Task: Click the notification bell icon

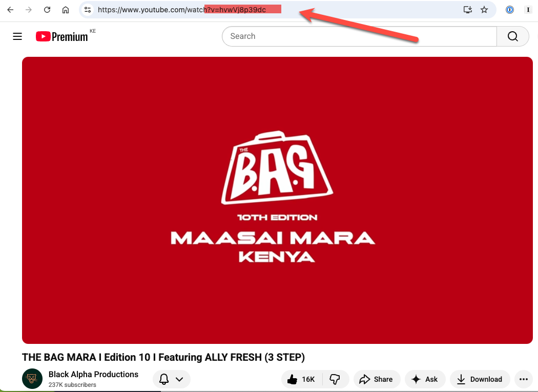Action: tap(163, 379)
